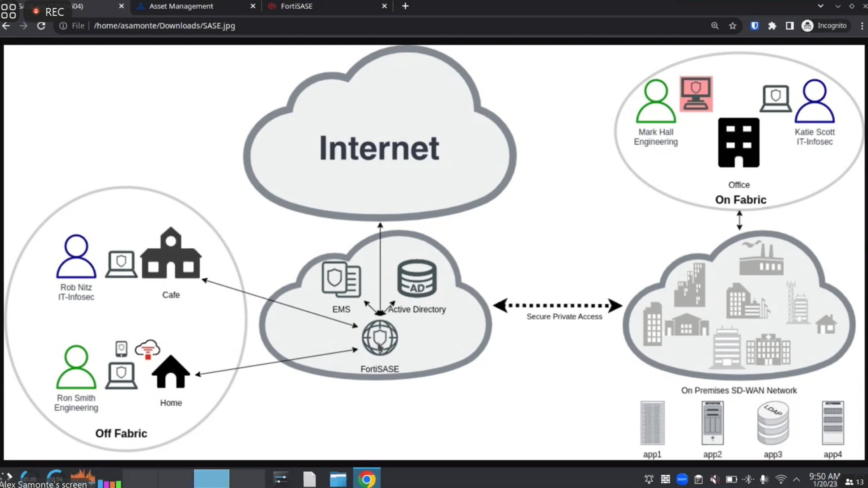Toggle the microphone in system tray
The image size is (868, 488).
pos(763,480)
